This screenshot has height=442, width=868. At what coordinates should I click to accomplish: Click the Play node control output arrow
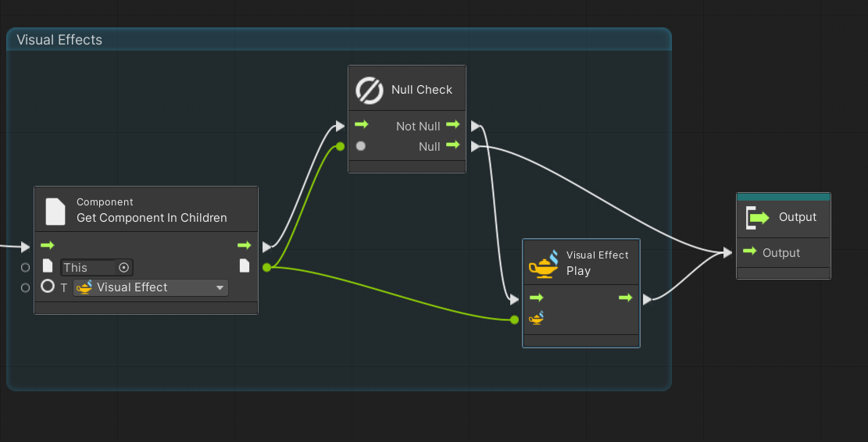pos(626,298)
